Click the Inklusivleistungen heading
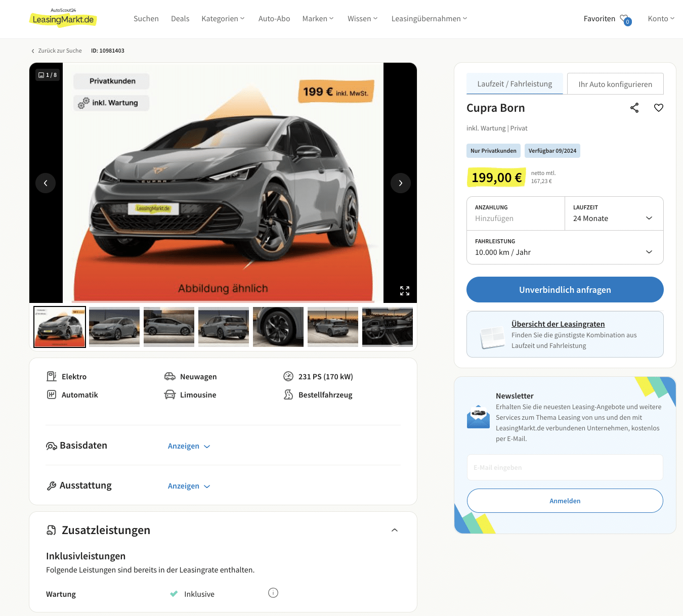Screen dimensions: 683x616 click(86, 556)
